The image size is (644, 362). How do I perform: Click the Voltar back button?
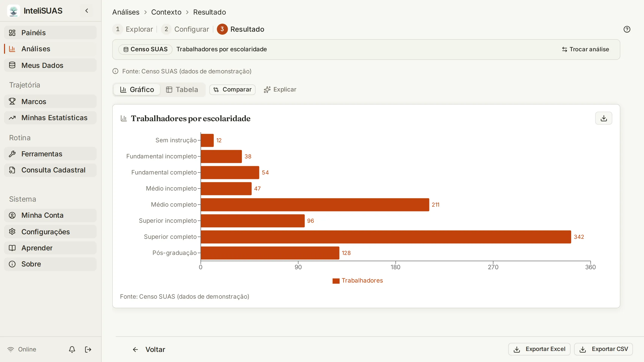149,349
